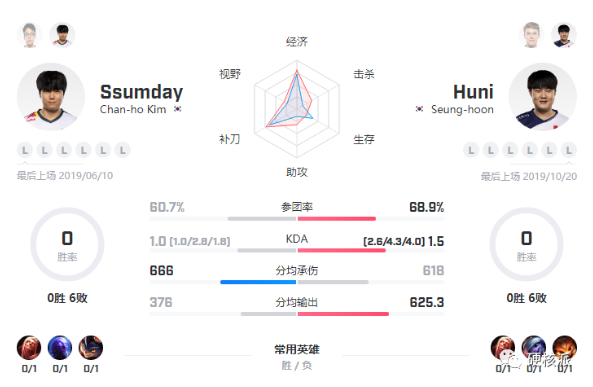Click Ssumday's third champion icon
The width and height of the screenshot is (593, 387).
pos(91,347)
